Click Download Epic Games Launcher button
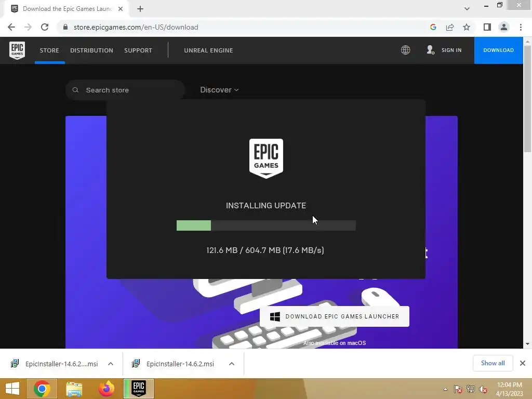 pyautogui.click(x=335, y=316)
